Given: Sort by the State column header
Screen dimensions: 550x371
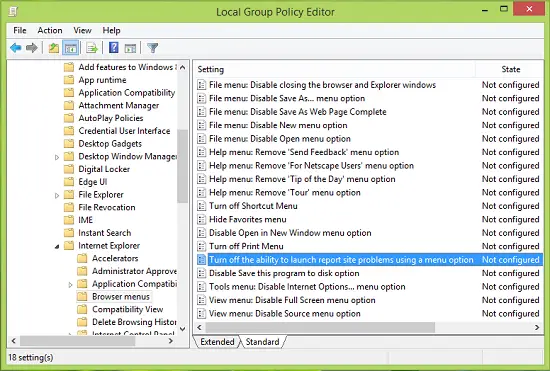Looking at the screenshot, I should (510, 69).
